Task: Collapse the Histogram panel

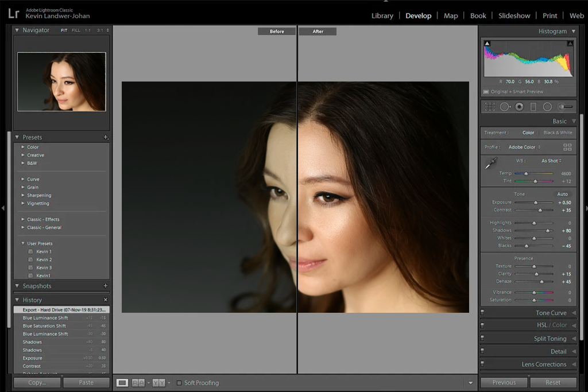Action: 574,32
